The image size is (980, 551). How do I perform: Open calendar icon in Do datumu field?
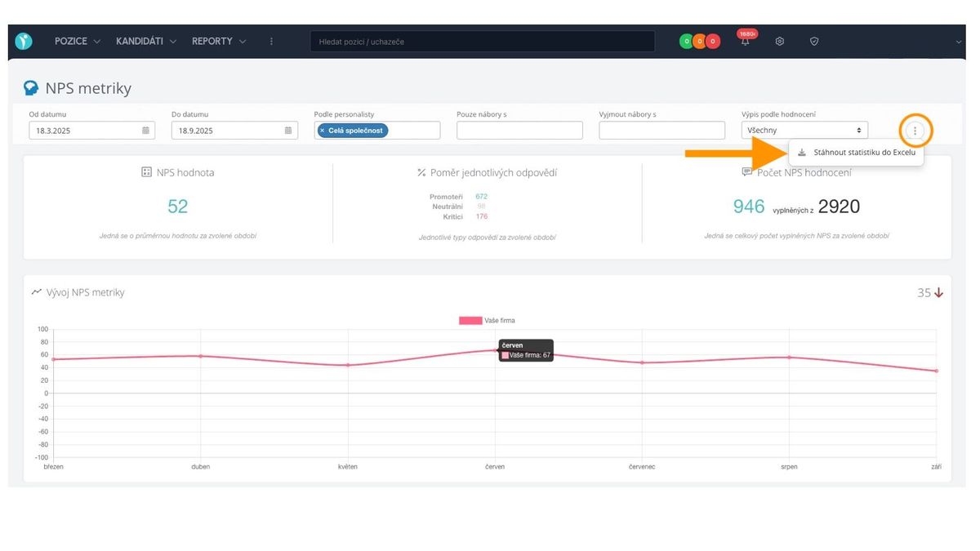pyautogui.click(x=288, y=131)
